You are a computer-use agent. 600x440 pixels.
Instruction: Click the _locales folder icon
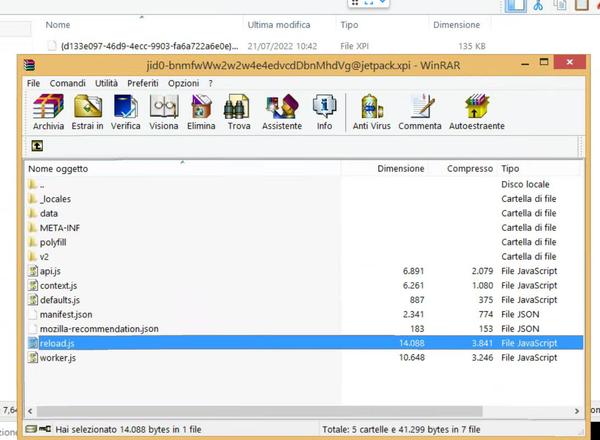click(33, 199)
